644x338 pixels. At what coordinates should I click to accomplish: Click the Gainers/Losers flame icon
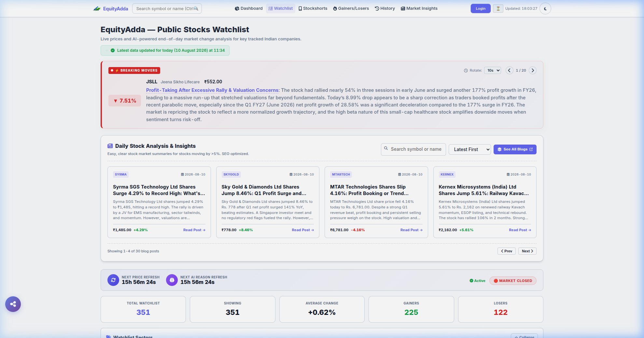coord(335,8)
